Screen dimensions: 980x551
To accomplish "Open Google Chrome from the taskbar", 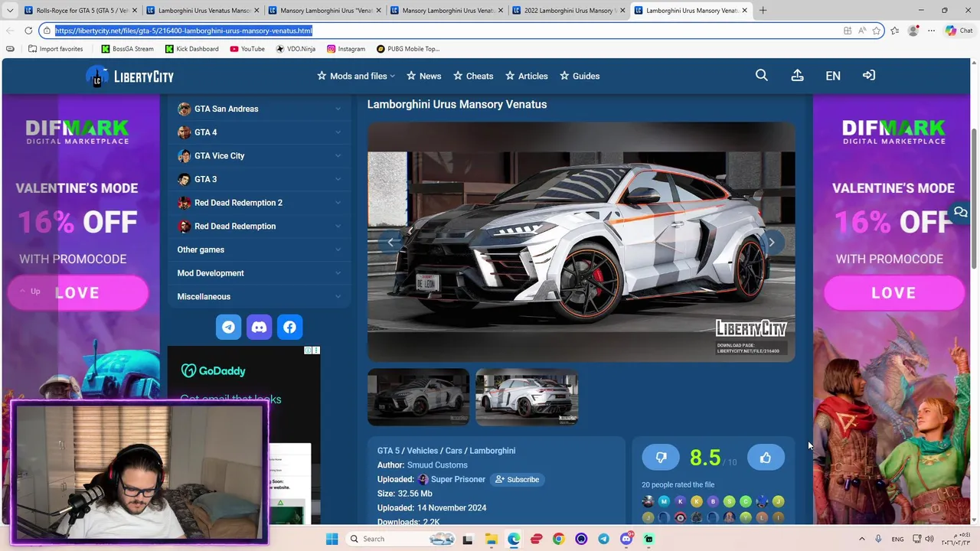I will pyautogui.click(x=558, y=539).
